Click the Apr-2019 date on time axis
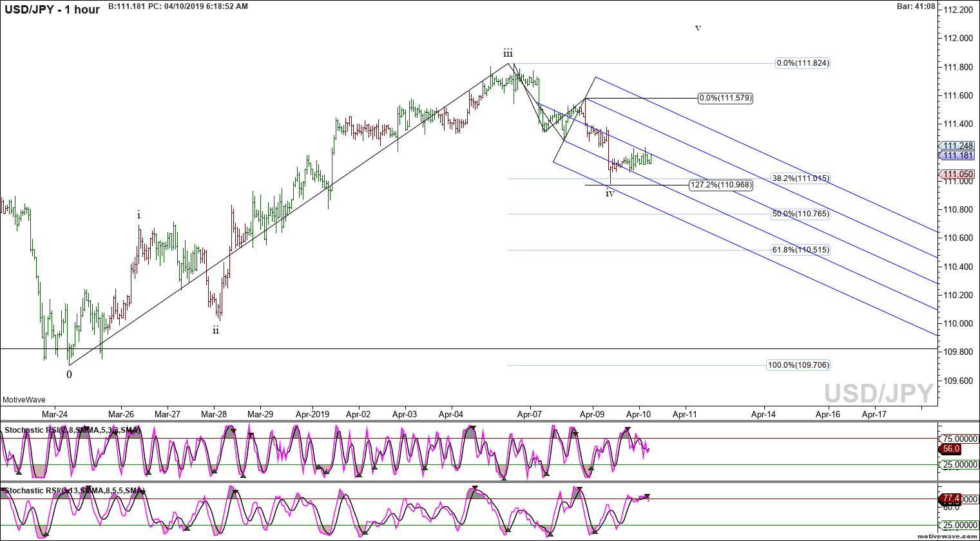The height and width of the screenshot is (541, 980). tap(312, 414)
